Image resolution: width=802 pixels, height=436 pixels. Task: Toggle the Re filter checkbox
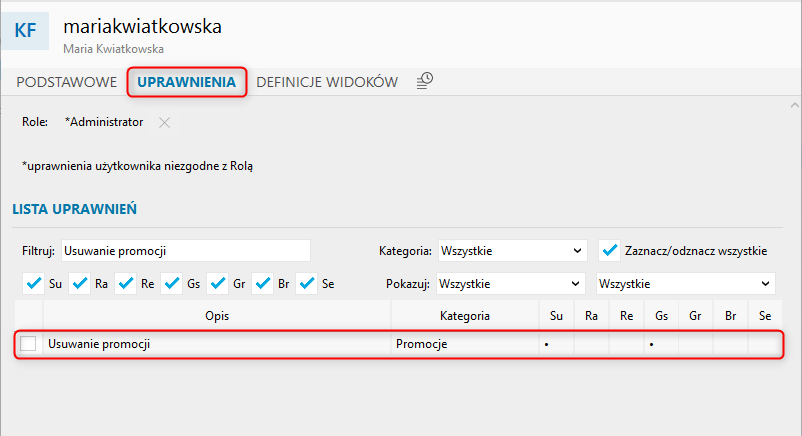[126, 284]
